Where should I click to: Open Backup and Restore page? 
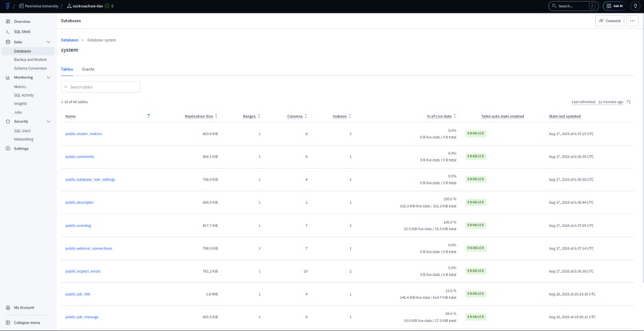[x=30, y=60]
